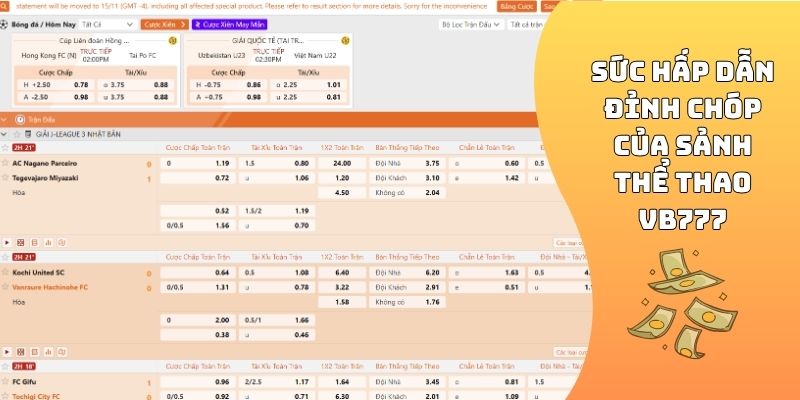Select the 24.00 odds for Nagano 1X2
Image resolution: width=800 pixels, height=400 pixels.
(x=342, y=162)
